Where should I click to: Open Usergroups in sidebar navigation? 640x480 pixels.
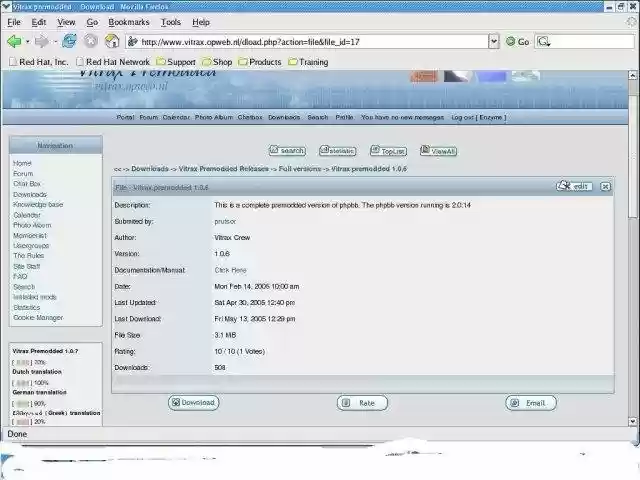pyautogui.click(x=31, y=246)
